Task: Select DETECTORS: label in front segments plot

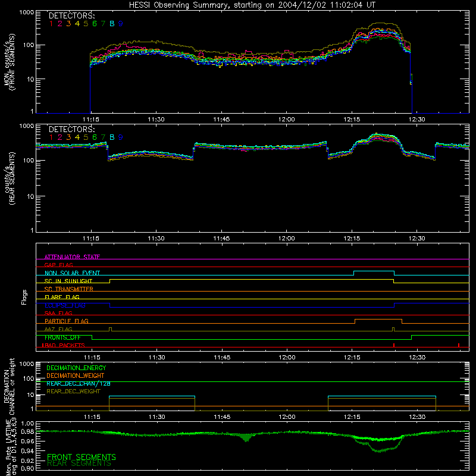Action: pos(72,16)
